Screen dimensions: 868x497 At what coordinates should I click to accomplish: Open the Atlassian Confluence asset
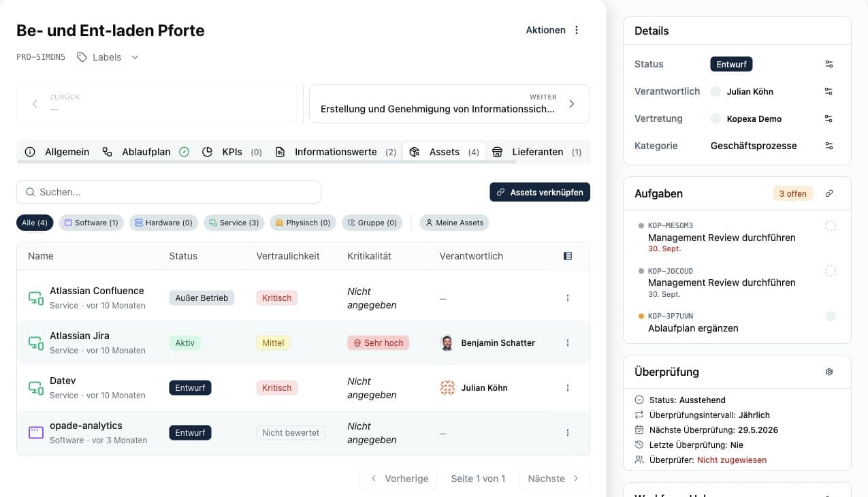[x=97, y=291]
